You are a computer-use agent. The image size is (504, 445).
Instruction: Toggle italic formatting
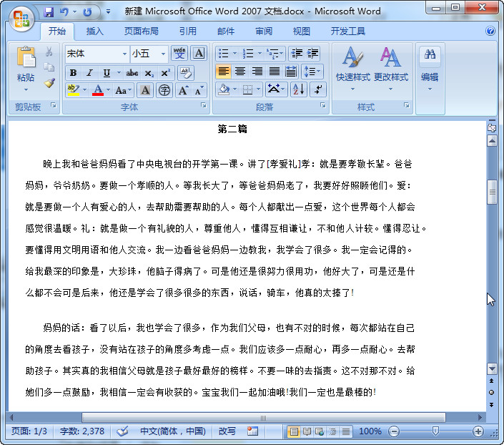point(89,73)
